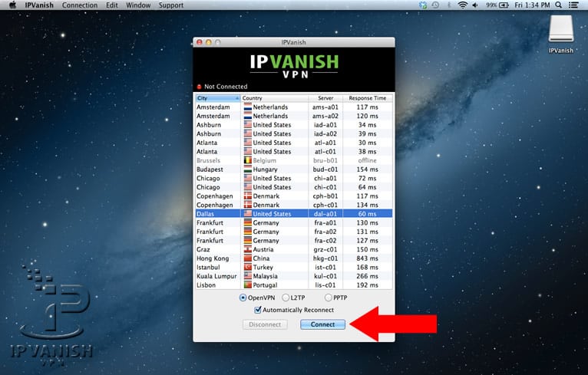Click the China flag in Hong Kong row

pos(247,258)
